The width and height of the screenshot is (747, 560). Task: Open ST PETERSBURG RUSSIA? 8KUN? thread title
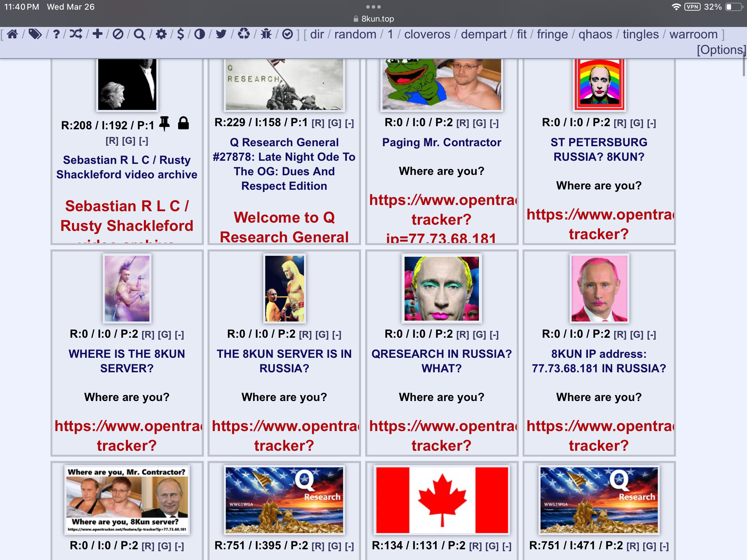coord(599,149)
